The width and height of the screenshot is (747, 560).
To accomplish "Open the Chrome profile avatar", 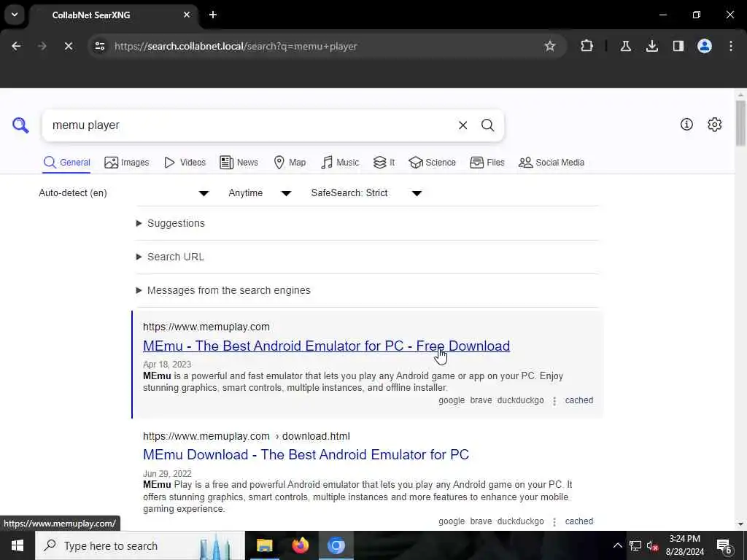I will click(x=704, y=46).
